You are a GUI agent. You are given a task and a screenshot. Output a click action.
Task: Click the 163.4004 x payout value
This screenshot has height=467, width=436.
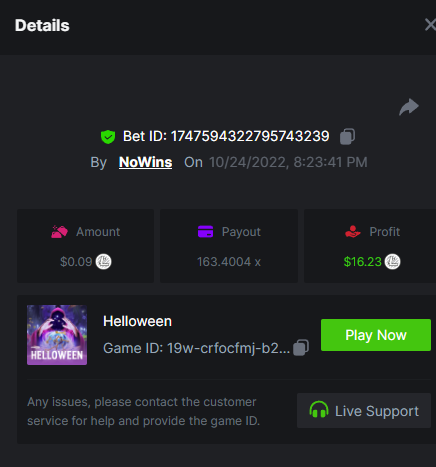[229, 262]
